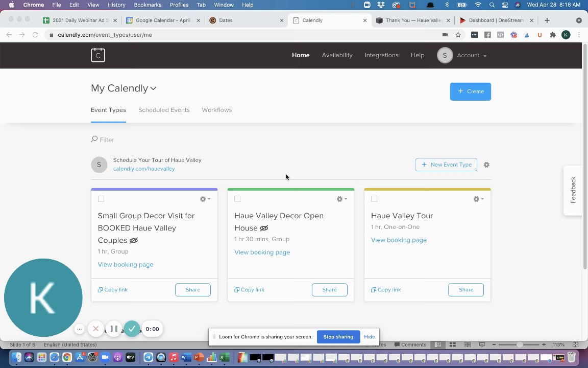
Task: Open History menu in menu bar
Action: pos(116,5)
